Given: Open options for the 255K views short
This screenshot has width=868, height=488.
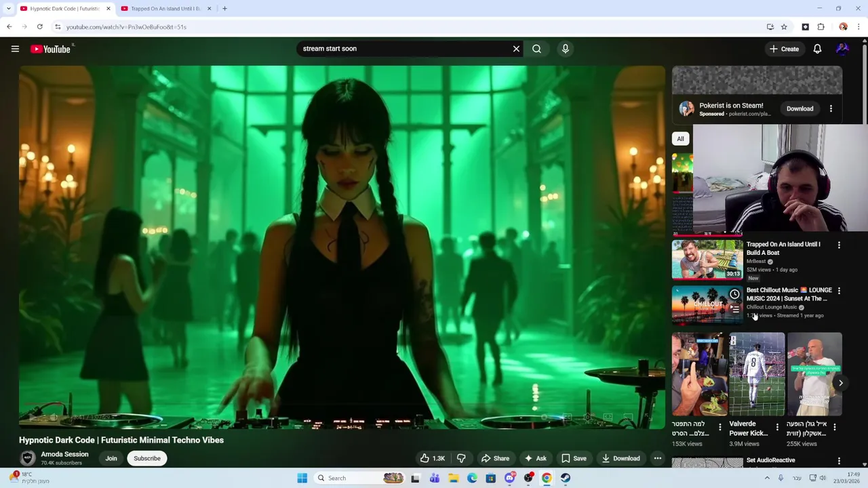Looking at the screenshot, I should click(834, 427).
